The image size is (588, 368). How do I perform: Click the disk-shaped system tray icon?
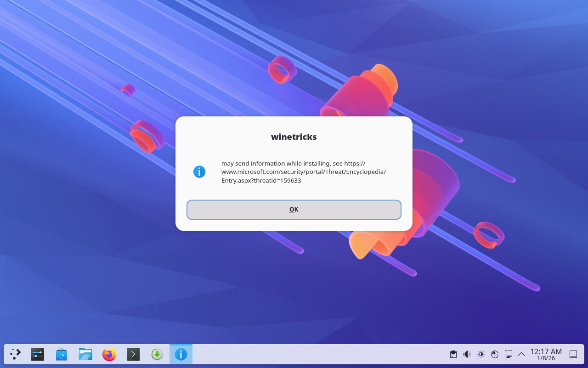tap(495, 354)
